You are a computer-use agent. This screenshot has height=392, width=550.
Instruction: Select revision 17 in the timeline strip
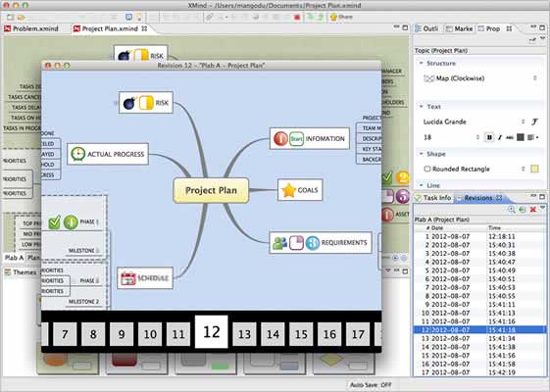(358, 334)
